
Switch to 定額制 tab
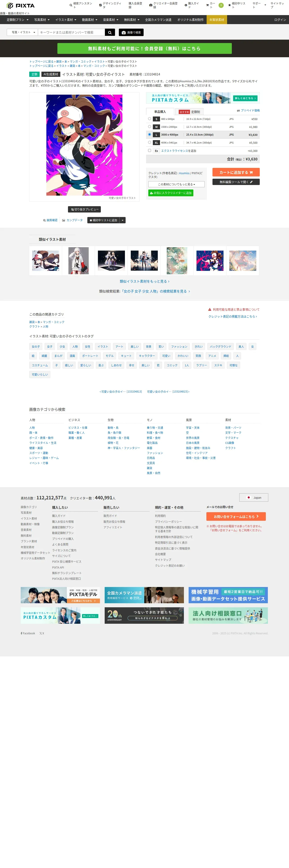(190, 112)
